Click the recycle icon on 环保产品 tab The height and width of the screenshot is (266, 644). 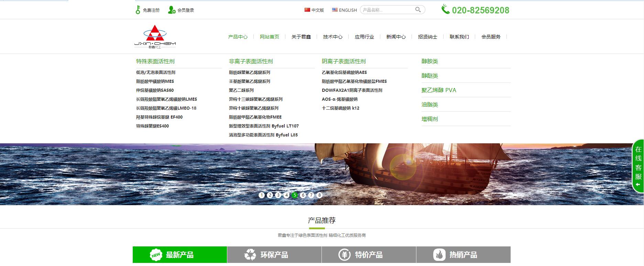pyautogui.click(x=250, y=255)
